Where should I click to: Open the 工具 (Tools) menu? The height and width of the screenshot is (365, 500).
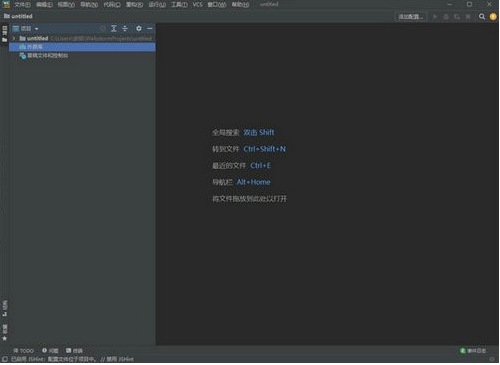tap(179, 4)
